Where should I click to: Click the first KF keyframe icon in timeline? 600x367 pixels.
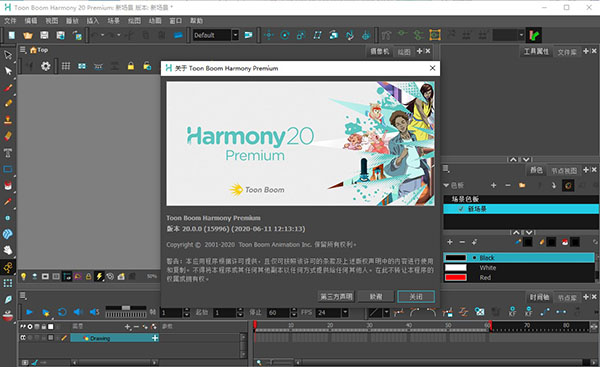[x=512, y=312]
